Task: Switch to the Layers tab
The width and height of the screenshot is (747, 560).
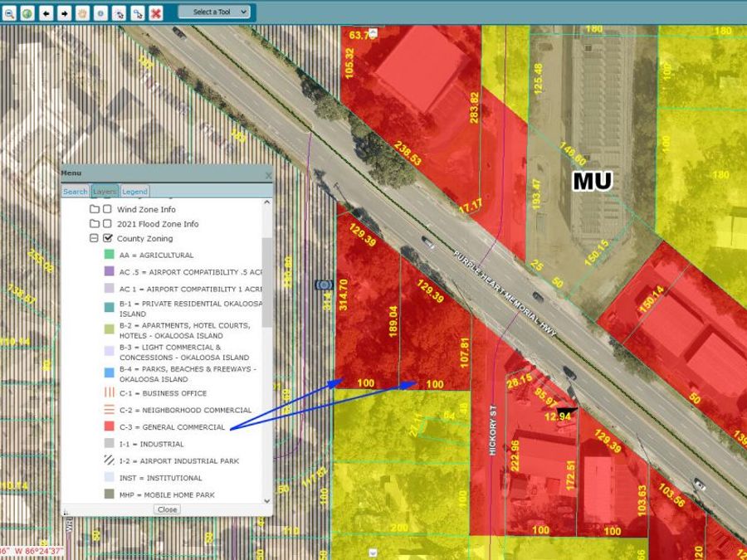Action: click(x=105, y=192)
